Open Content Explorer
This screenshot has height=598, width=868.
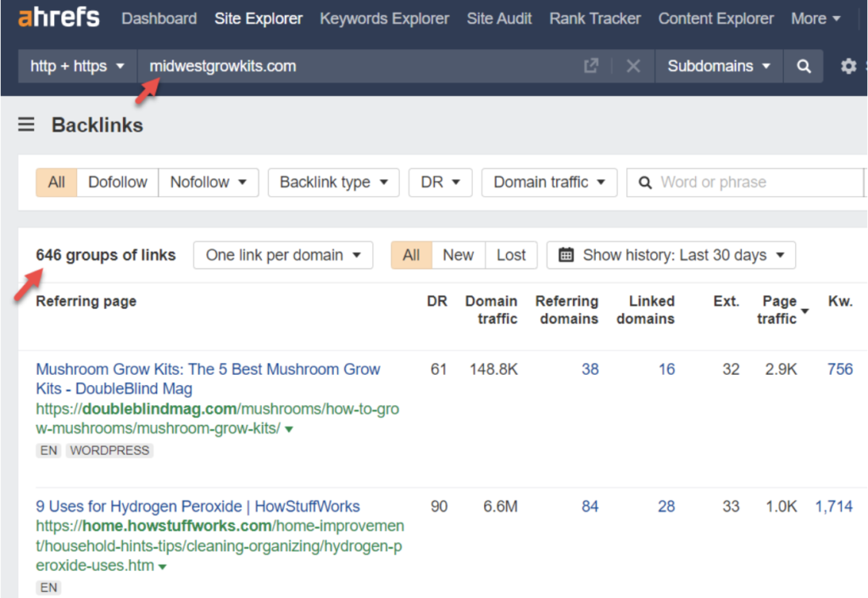[715, 19]
